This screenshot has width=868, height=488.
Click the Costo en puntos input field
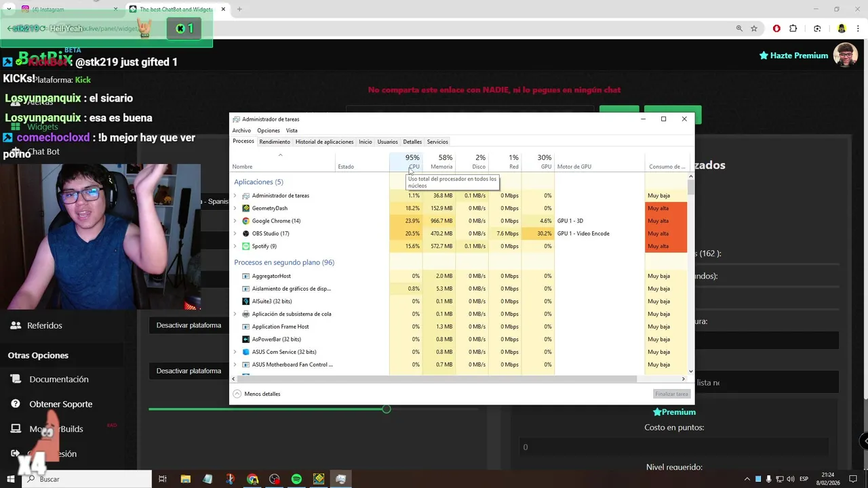[675, 447]
